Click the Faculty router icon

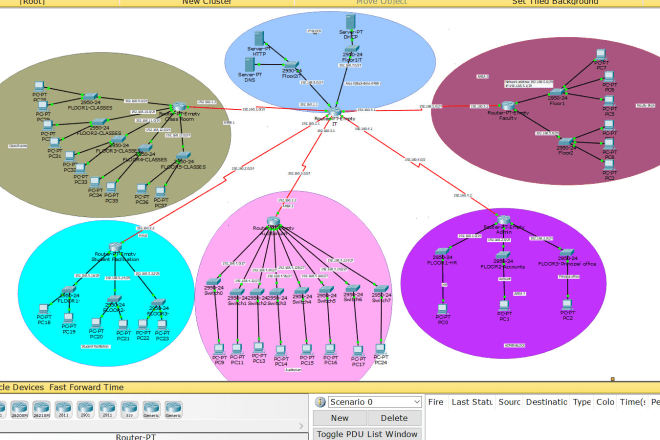point(508,105)
